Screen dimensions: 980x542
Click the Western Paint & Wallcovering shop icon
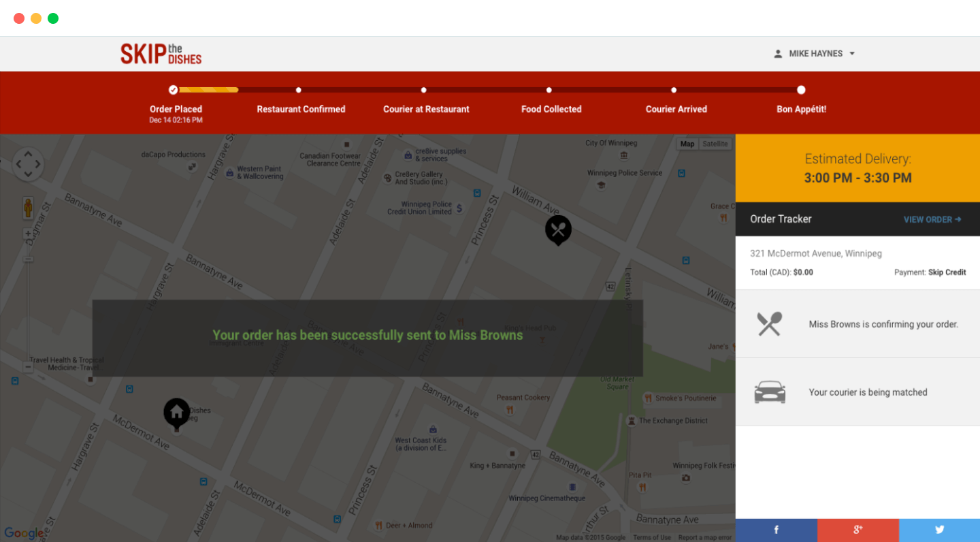coord(230,172)
